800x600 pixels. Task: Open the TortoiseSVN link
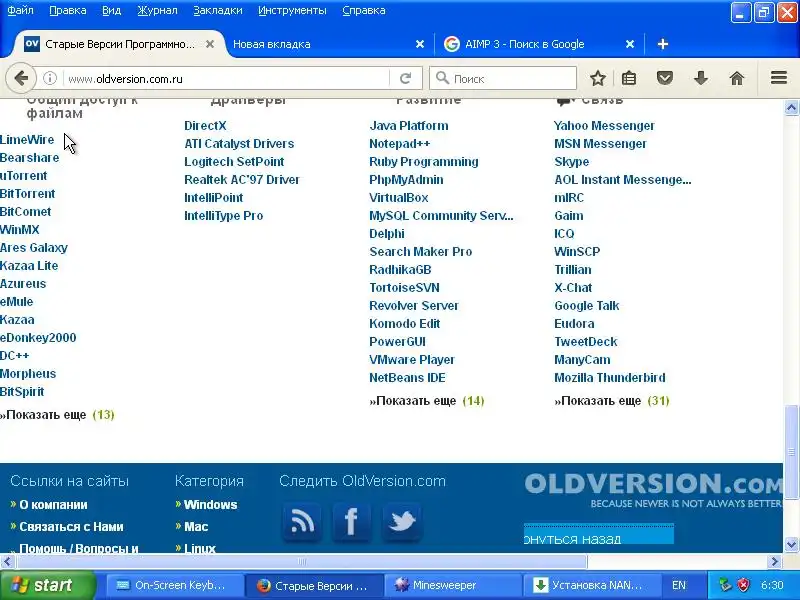[x=404, y=288]
